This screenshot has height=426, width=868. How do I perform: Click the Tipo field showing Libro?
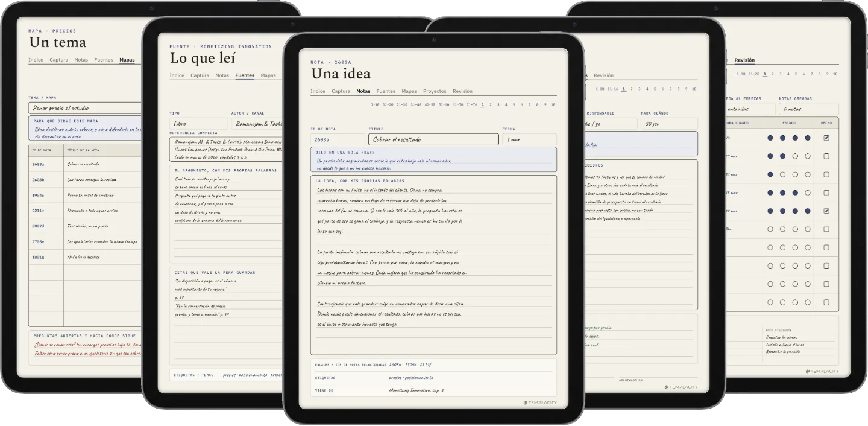coord(198,124)
